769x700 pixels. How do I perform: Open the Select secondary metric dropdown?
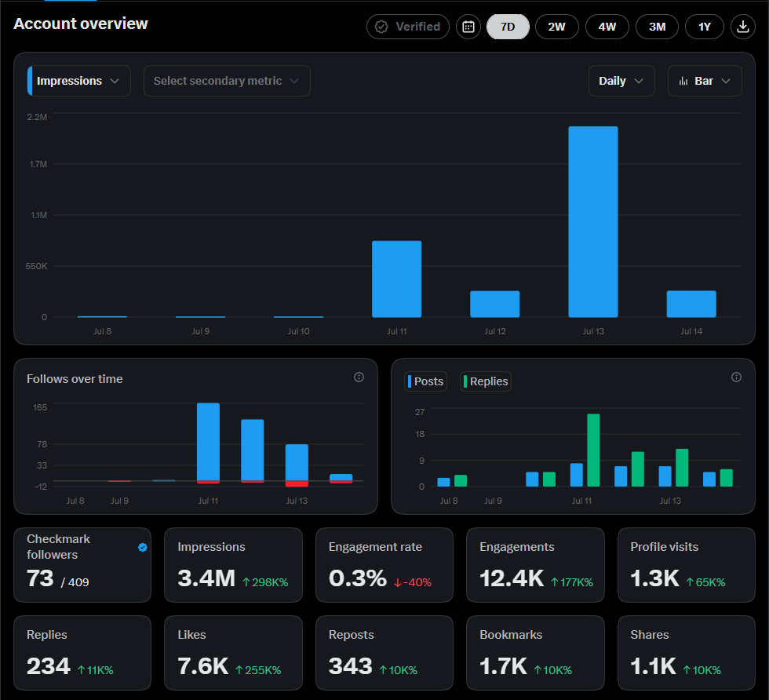[x=227, y=81]
